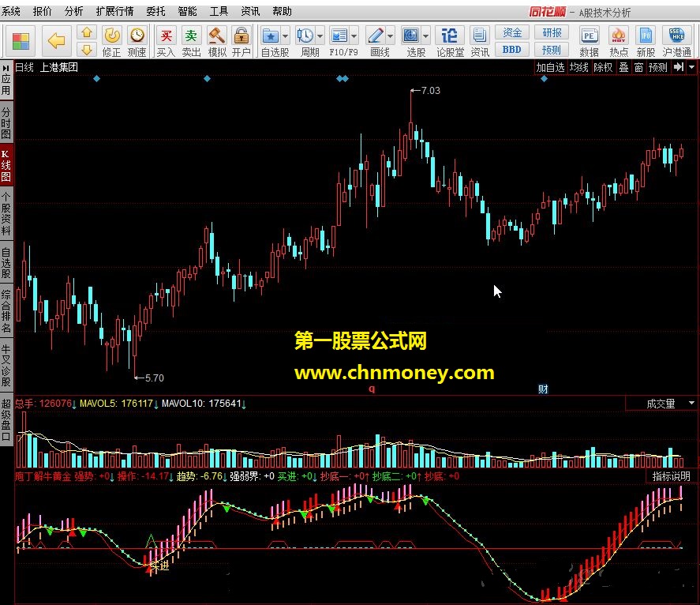
Task: Click the 财 financial marker on chart
Action: click(543, 389)
